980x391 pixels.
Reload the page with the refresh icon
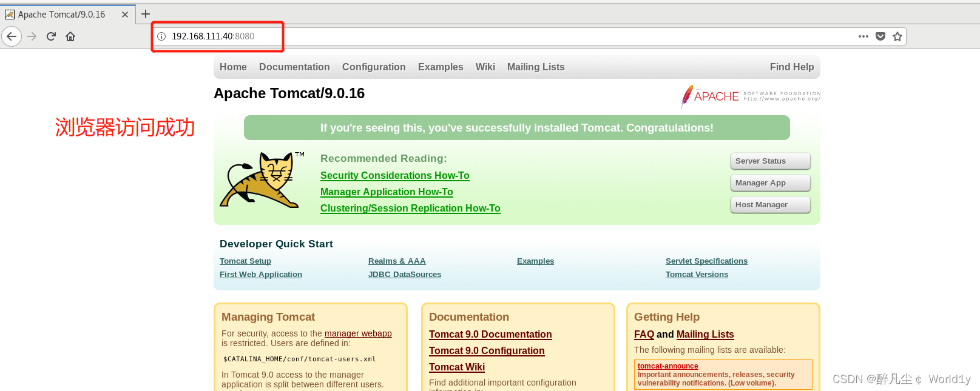[52, 36]
